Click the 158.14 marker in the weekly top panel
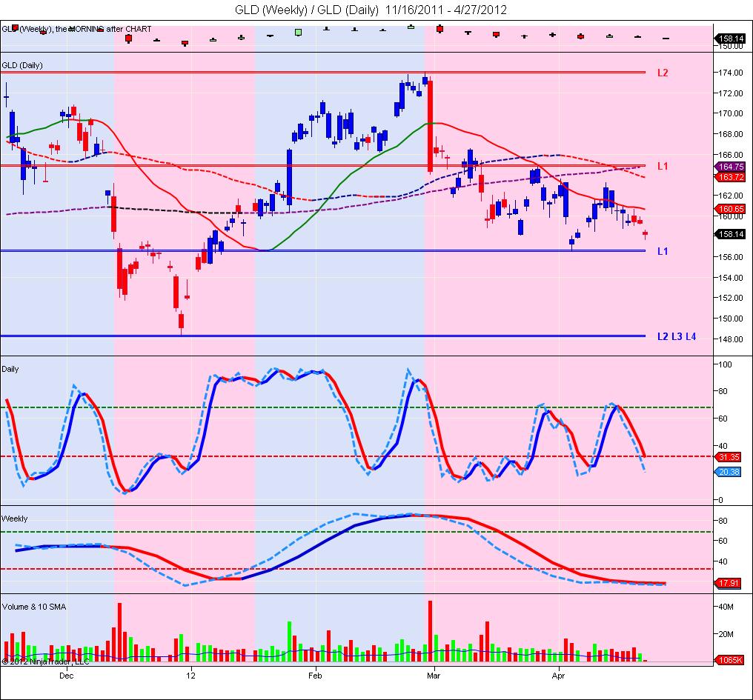 click(x=731, y=39)
